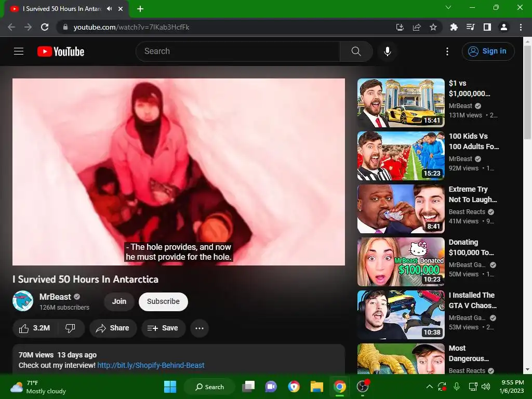532x399 pixels.
Task: Open Chrome media controls icon
Action: point(470,27)
